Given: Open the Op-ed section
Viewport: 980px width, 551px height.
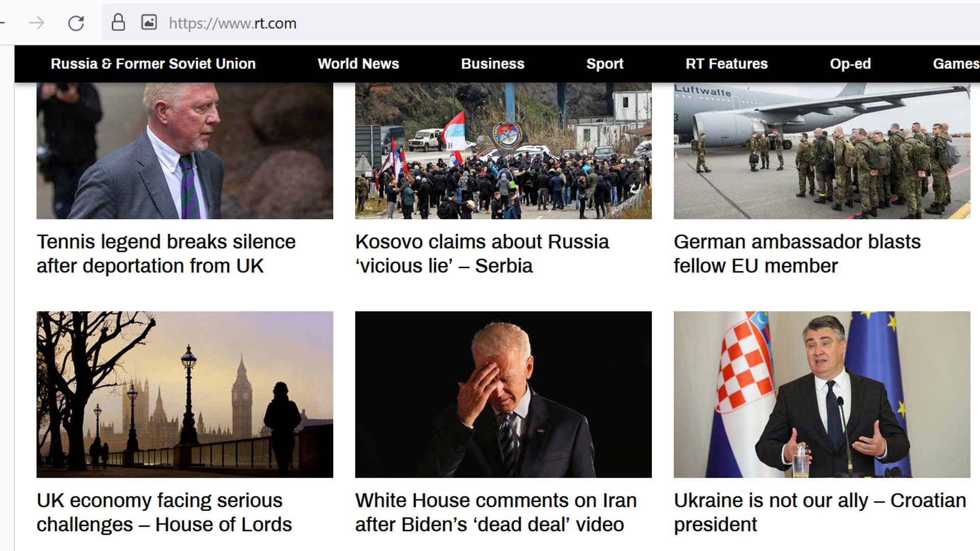Looking at the screenshot, I should click(850, 64).
